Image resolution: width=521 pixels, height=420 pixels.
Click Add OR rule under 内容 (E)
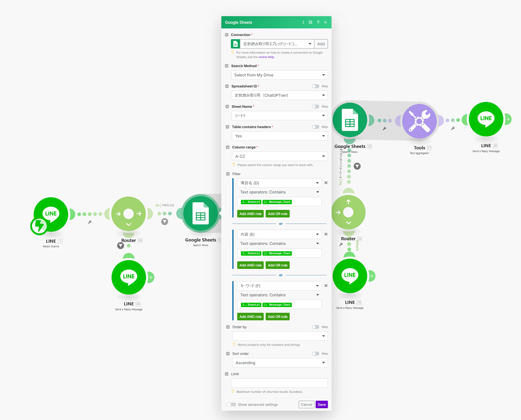click(278, 265)
